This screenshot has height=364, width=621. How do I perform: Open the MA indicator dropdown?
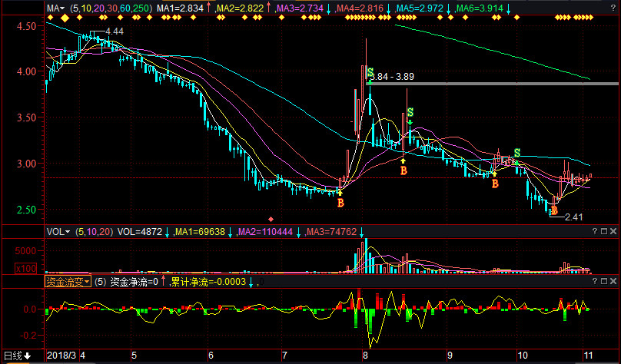click(57, 8)
